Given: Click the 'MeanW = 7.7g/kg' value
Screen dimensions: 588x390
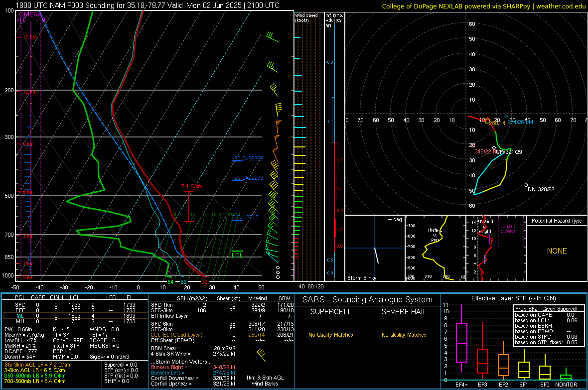Looking at the screenshot, I should pos(24,335).
